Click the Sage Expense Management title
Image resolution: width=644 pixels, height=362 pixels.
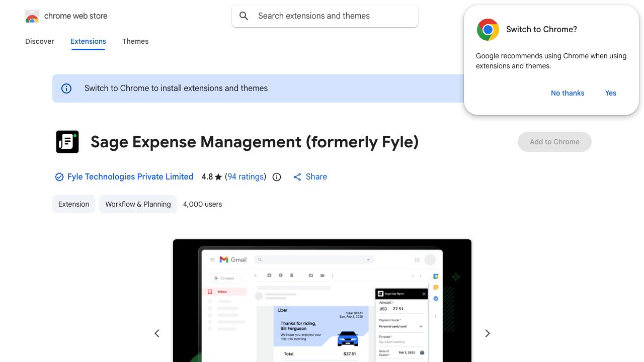click(x=255, y=142)
